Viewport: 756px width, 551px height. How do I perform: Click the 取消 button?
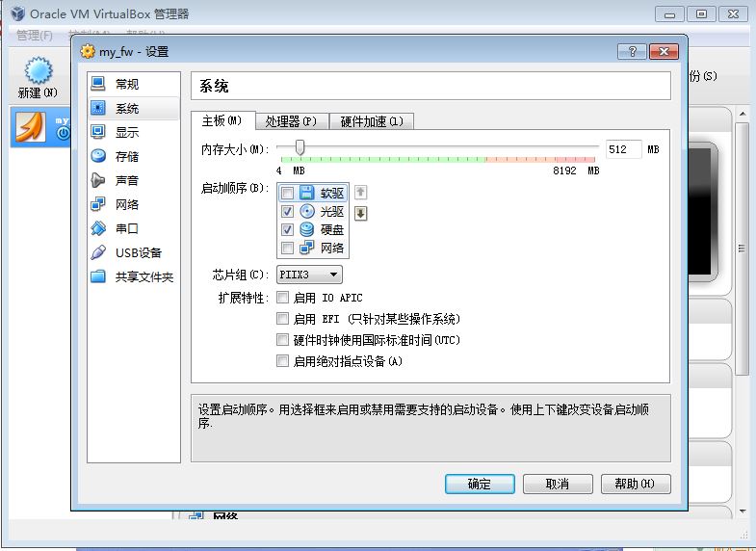click(558, 484)
